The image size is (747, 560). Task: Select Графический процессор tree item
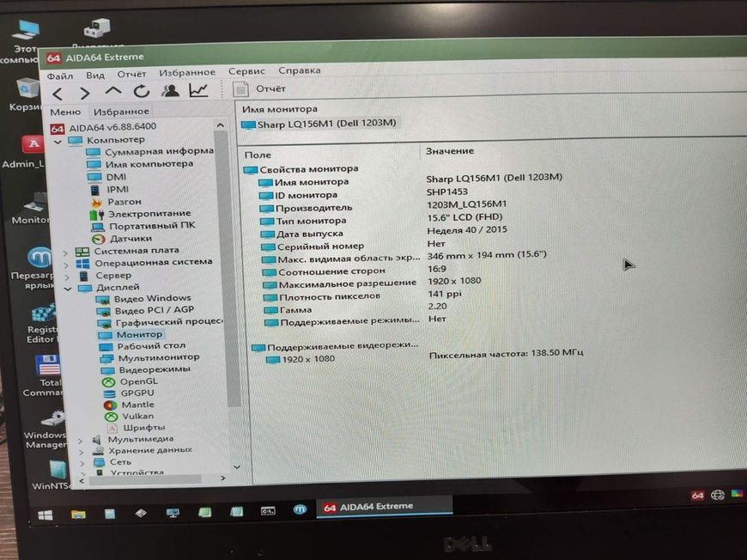click(169, 322)
